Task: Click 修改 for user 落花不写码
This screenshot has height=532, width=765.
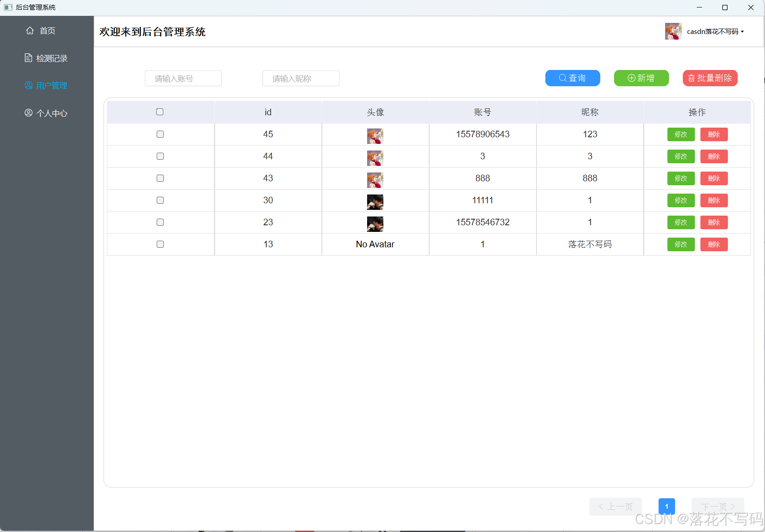Action: click(681, 244)
